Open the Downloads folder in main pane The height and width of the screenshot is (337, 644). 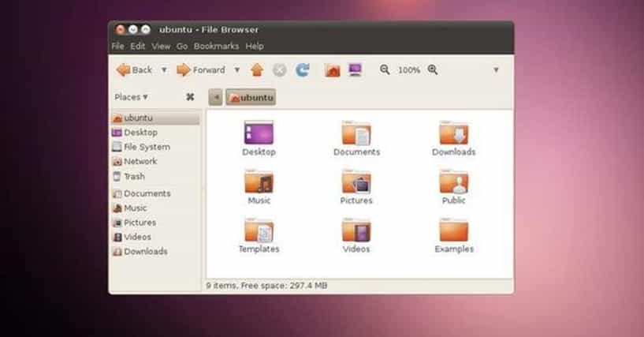(453, 134)
